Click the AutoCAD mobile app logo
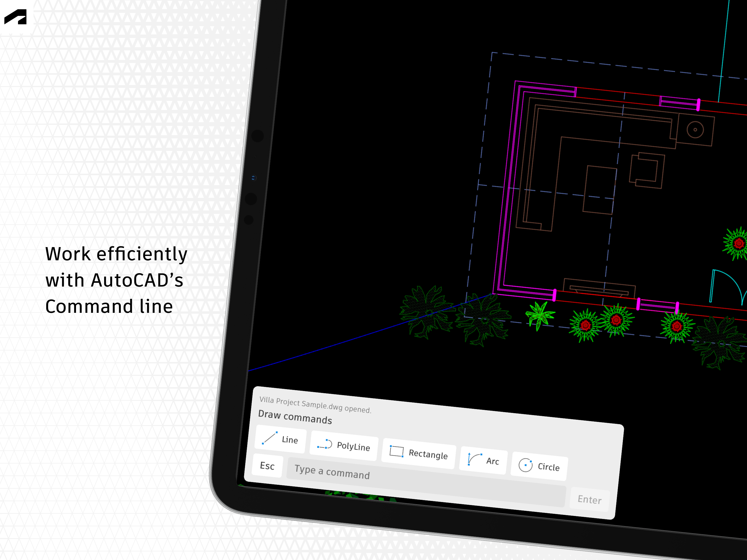Screen dimensions: 747x560 (x=16, y=16)
